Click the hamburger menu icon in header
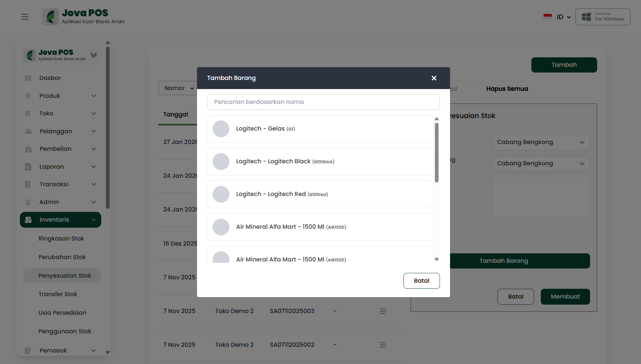 [x=25, y=17]
